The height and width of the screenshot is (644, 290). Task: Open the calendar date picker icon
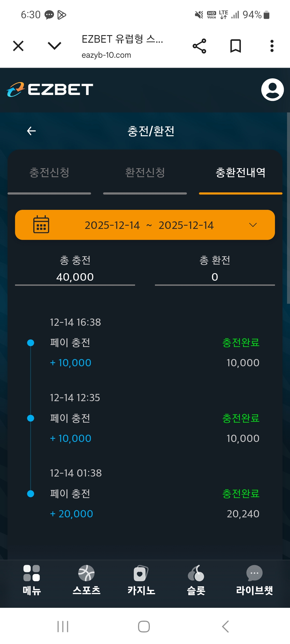tap(41, 225)
